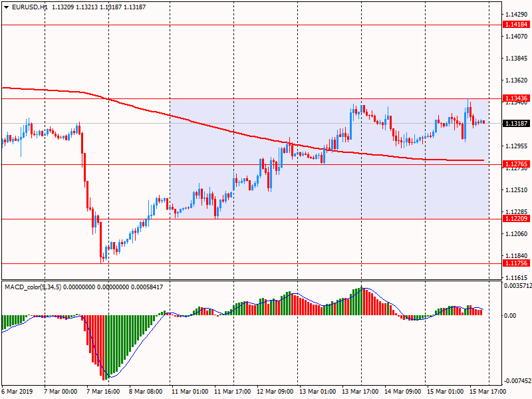Image resolution: width=532 pixels, height=399 pixels.
Task: Click the MACD_color(5,34,5) indicator label
Action: click(x=33, y=287)
